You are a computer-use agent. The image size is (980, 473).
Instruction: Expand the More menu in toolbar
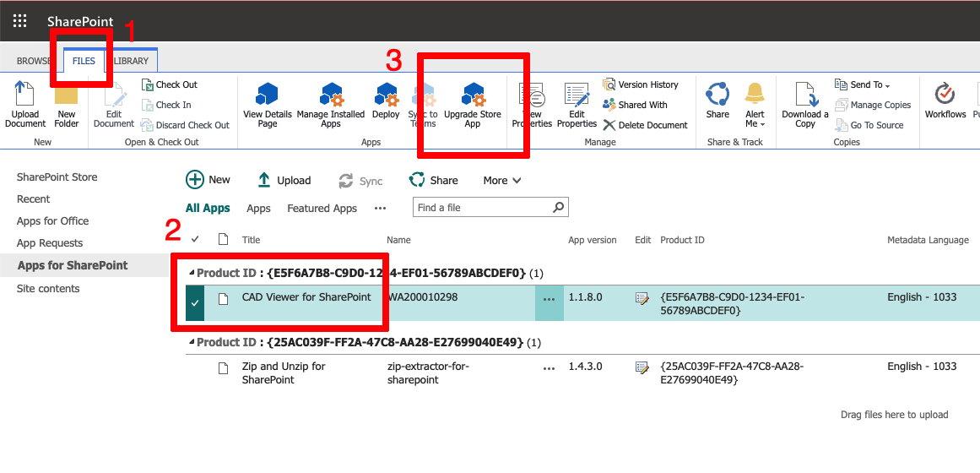[502, 180]
